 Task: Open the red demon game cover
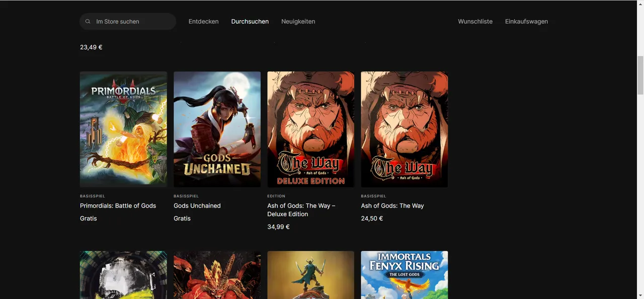[x=217, y=275]
